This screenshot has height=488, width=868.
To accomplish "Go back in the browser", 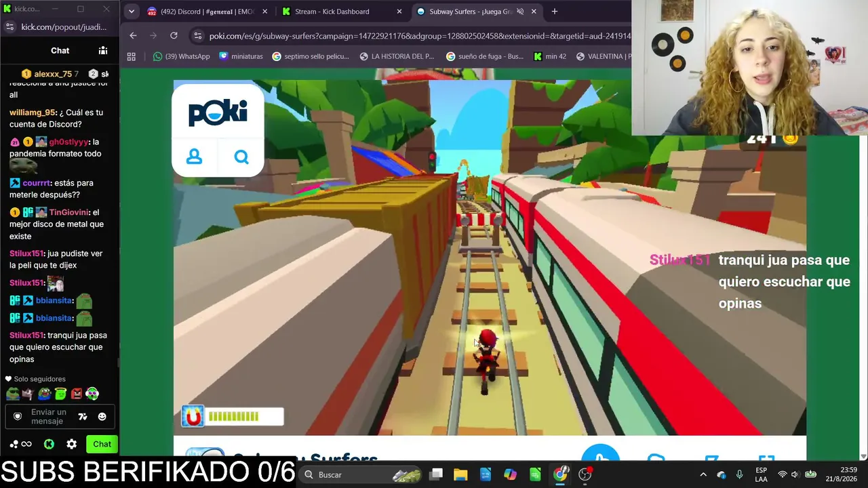I will pyautogui.click(x=133, y=35).
